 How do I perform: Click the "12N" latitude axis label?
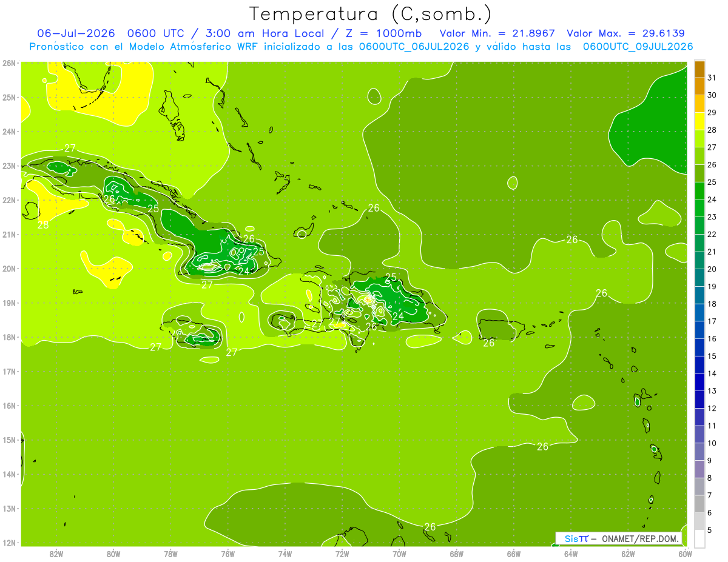coord(8,543)
